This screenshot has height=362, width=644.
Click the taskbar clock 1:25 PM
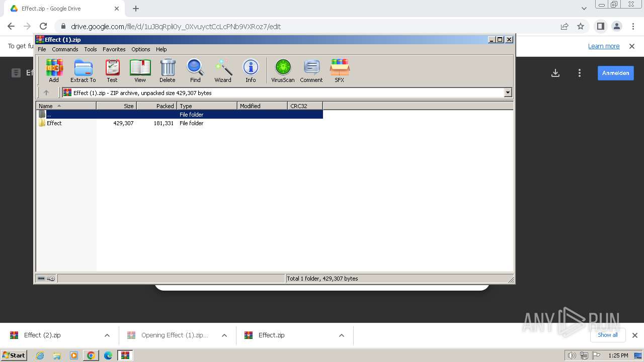click(618, 355)
